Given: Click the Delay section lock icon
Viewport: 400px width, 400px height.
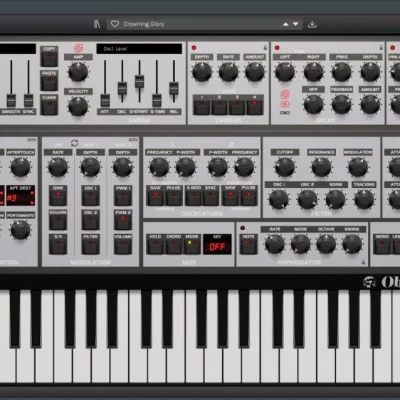Looking at the screenshot, I should [x=381, y=47].
